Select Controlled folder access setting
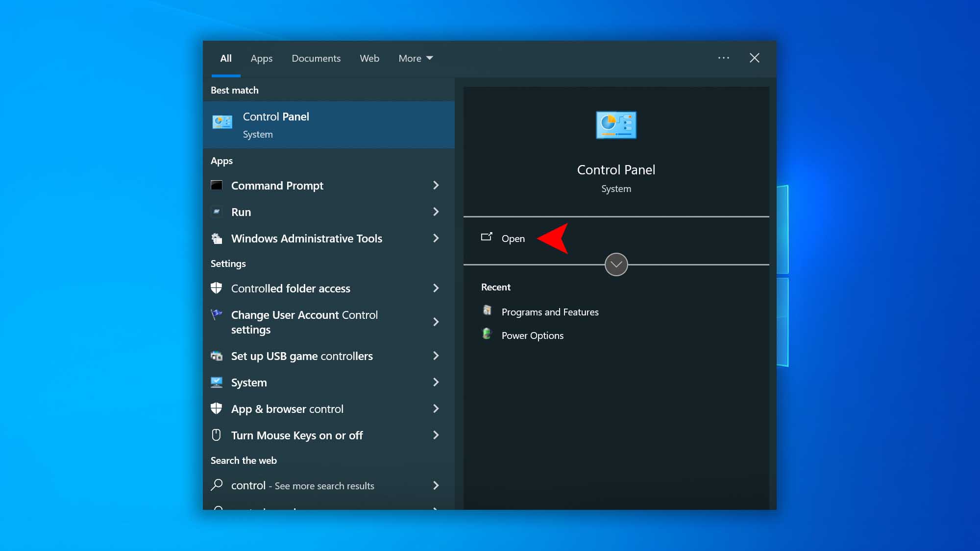This screenshot has width=980, height=551. coord(291,288)
